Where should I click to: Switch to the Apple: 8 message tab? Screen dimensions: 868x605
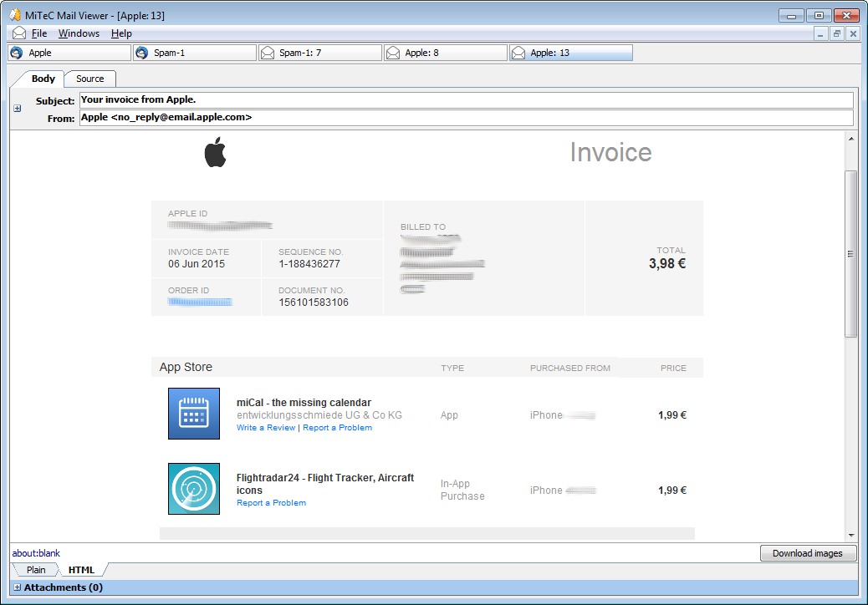click(x=446, y=53)
